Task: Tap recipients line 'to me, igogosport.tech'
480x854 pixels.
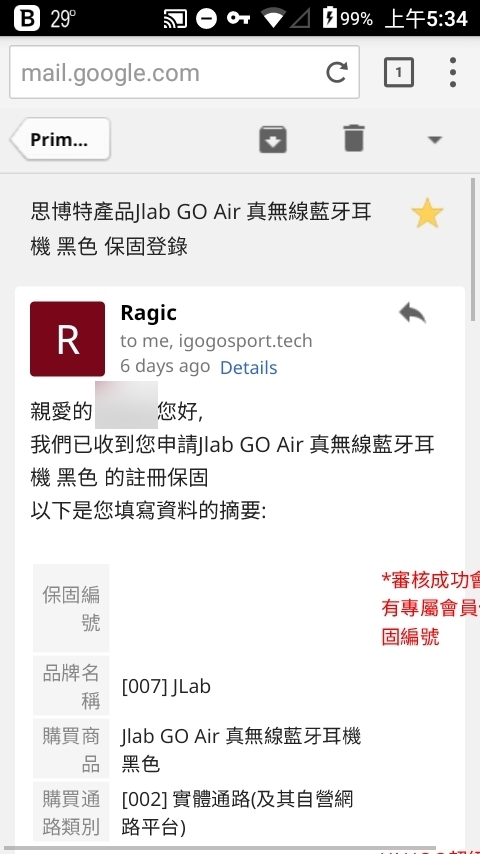Action: point(216,341)
